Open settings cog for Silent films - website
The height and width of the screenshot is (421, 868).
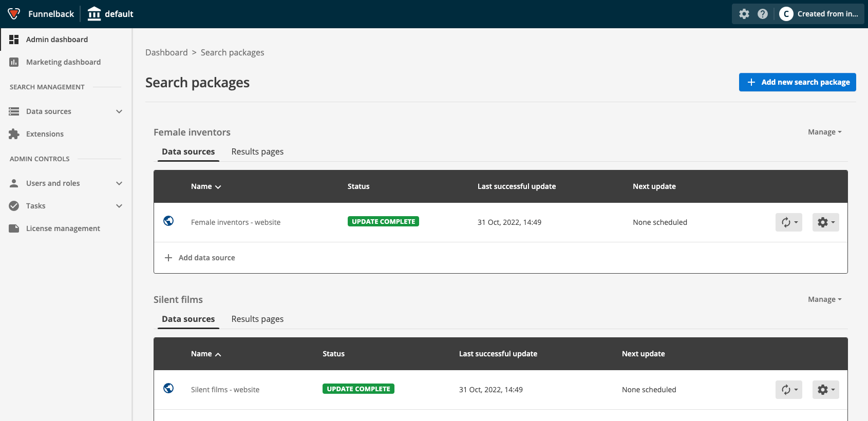[x=826, y=390]
